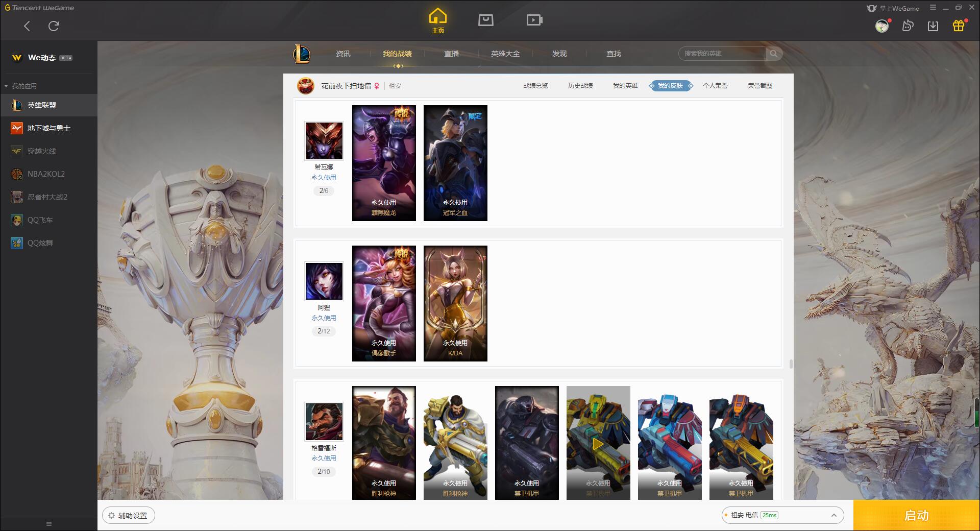980x531 pixels.
Task: Open the video live icon in the top bar
Action: tap(534, 20)
